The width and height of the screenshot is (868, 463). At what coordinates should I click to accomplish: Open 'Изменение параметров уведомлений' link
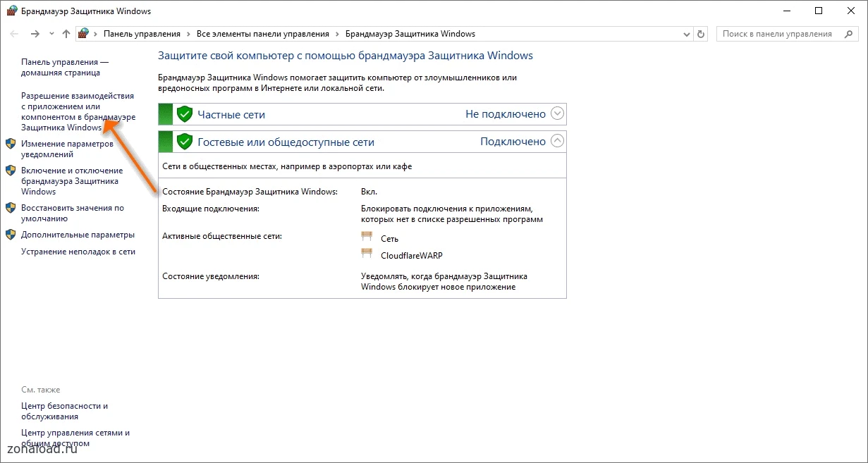67,149
